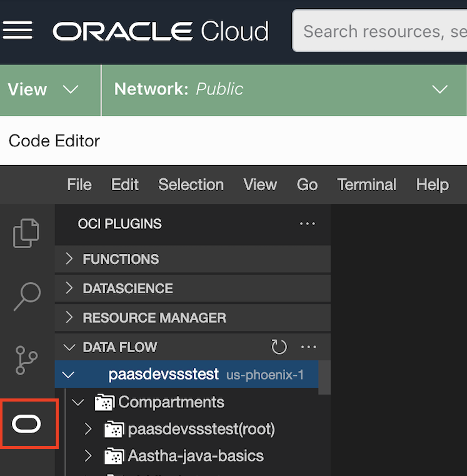Open the View dropdown in green bar
Viewport: 467px width, 476px height.
click(x=44, y=89)
